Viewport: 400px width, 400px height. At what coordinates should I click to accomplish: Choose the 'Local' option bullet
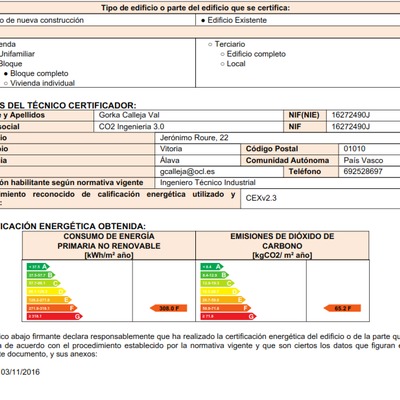point(222,64)
